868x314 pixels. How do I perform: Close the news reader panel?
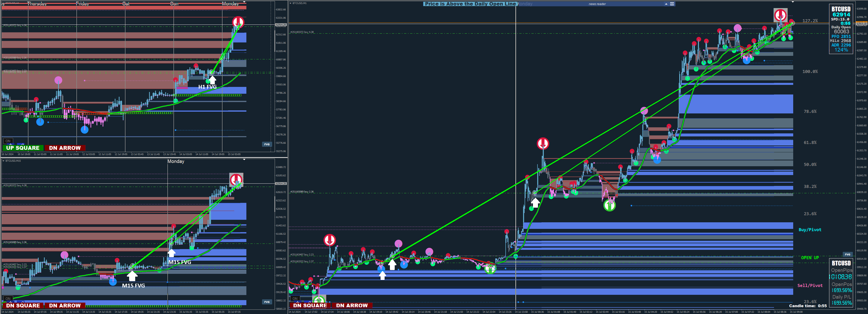tap(672, 4)
